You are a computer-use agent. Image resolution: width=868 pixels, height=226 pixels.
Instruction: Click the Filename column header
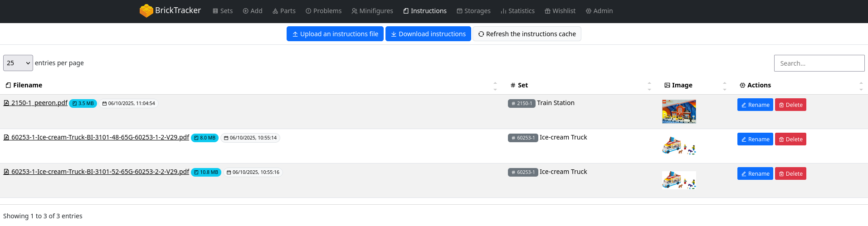click(24, 85)
